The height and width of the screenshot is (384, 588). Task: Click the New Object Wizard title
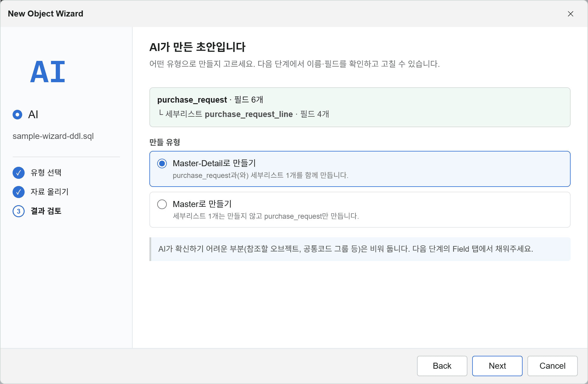pyautogui.click(x=46, y=14)
